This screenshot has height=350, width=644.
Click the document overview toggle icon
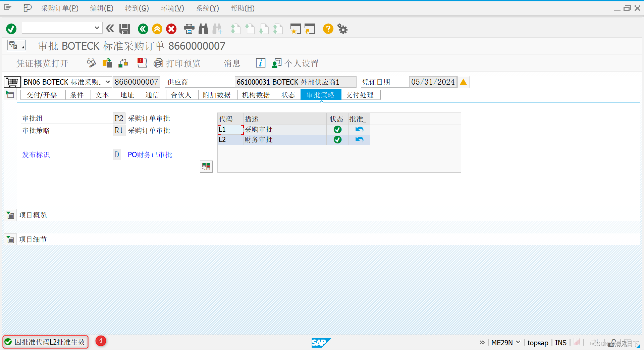pos(16,45)
